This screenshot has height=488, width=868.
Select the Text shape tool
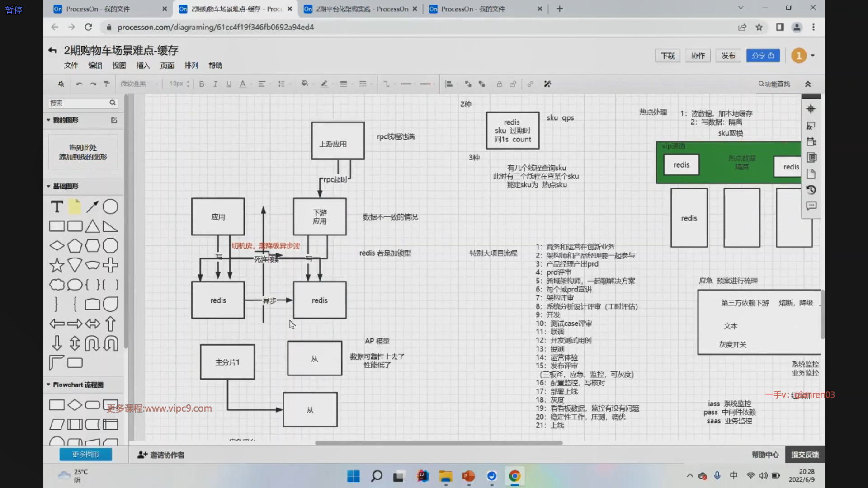tap(57, 207)
